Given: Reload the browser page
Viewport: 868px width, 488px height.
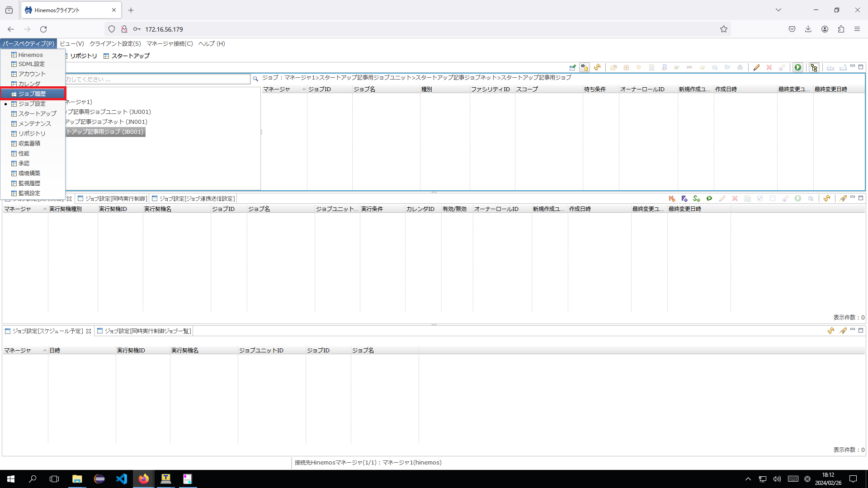Looking at the screenshot, I should point(43,29).
